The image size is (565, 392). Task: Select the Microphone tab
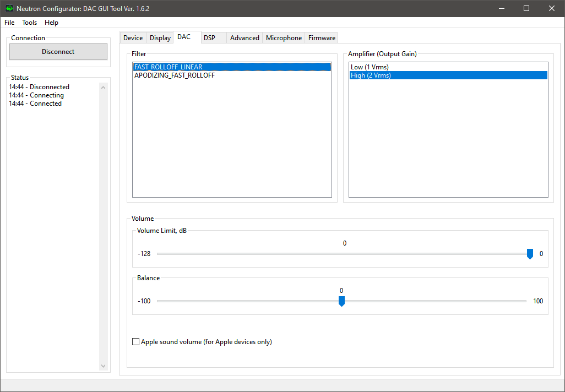tap(284, 38)
